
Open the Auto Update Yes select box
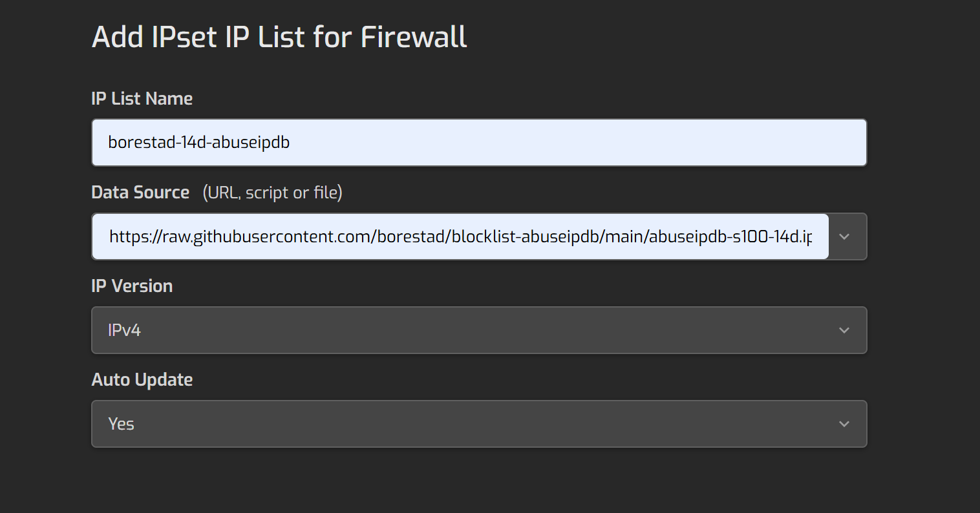coord(478,424)
